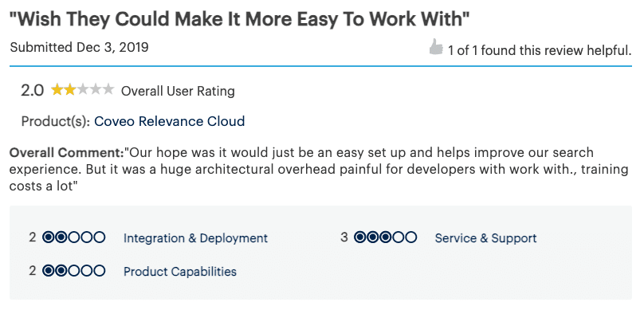Image resolution: width=644 pixels, height=310 pixels.
Task: Click the gold overall star rating
Action: [82, 89]
